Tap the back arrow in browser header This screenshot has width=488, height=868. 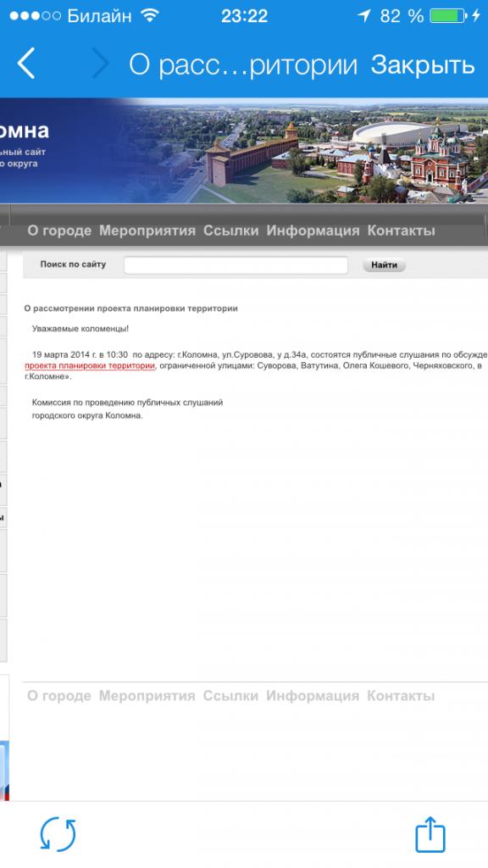26,63
